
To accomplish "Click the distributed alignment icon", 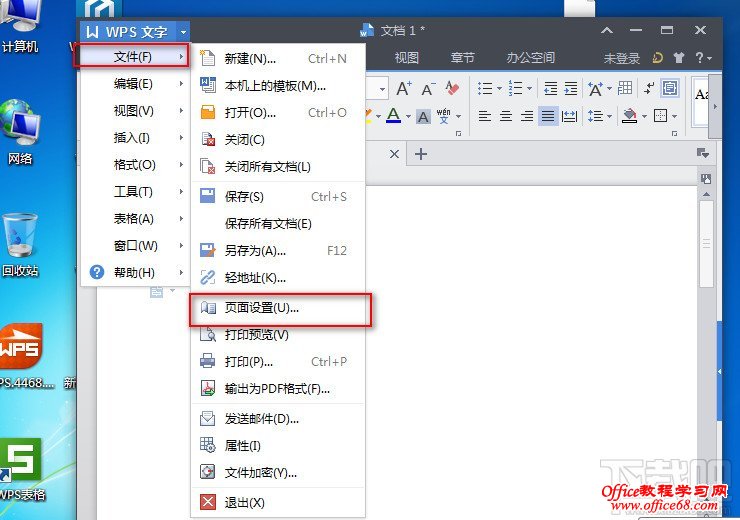I will 569,116.
